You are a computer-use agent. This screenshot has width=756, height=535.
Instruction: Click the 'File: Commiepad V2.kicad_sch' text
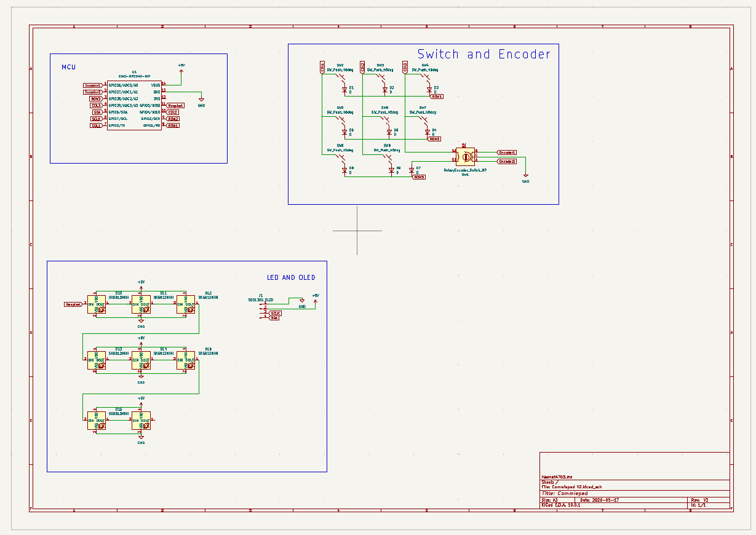(x=571, y=487)
